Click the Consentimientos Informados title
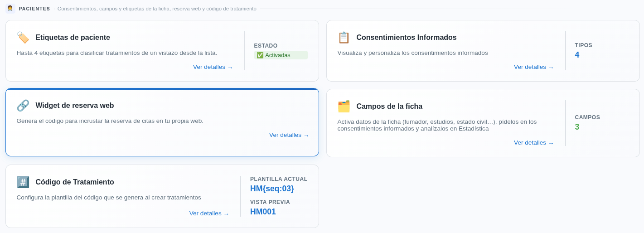Screen dimensions: 644x233 click(x=407, y=38)
